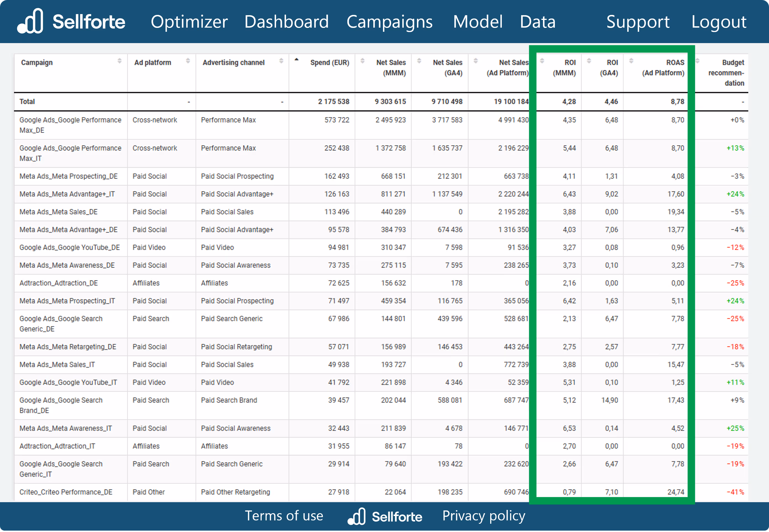
Task: Click Paid Search Brand channel cell
Action: [229, 400]
